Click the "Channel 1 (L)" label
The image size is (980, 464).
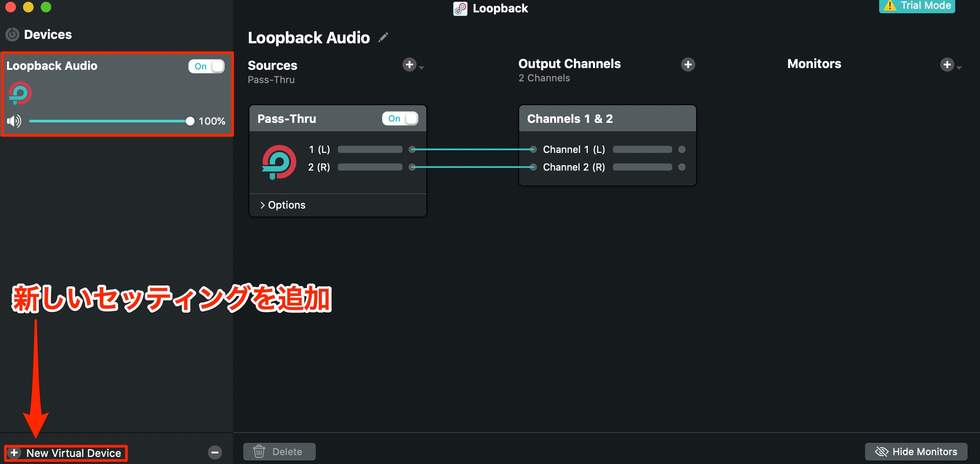tap(574, 149)
